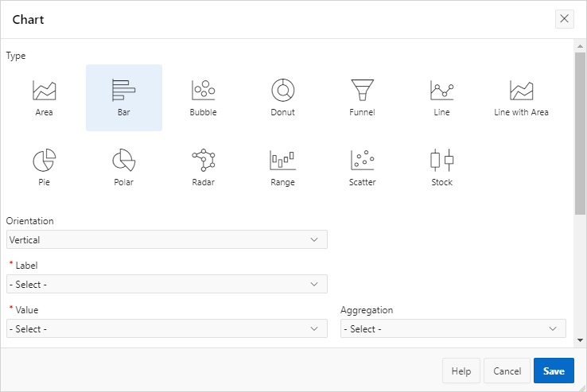This screenshot has width=587, height=392.
Task: Choose the Funnel chart type
Action: tap(362, 98)
